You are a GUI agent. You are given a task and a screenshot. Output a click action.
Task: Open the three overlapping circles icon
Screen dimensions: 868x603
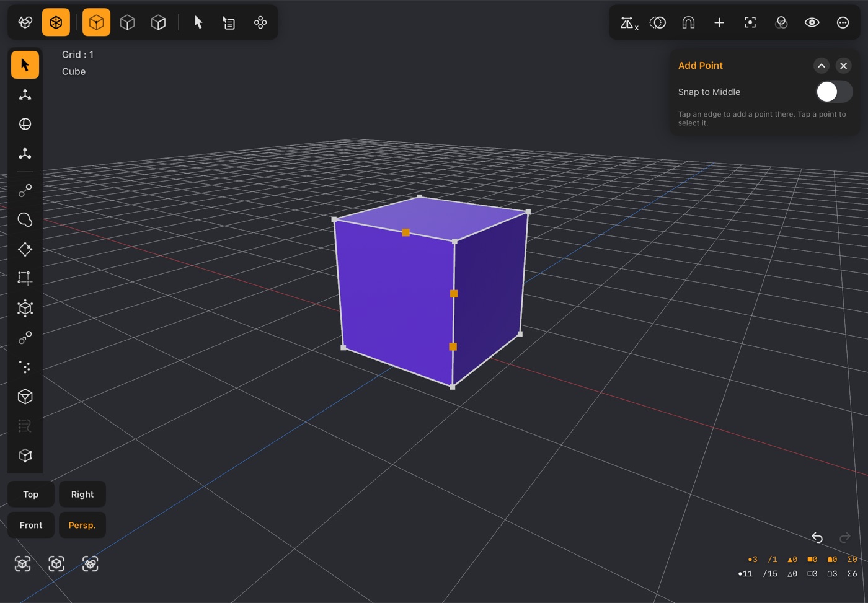[x=781, y=23]
